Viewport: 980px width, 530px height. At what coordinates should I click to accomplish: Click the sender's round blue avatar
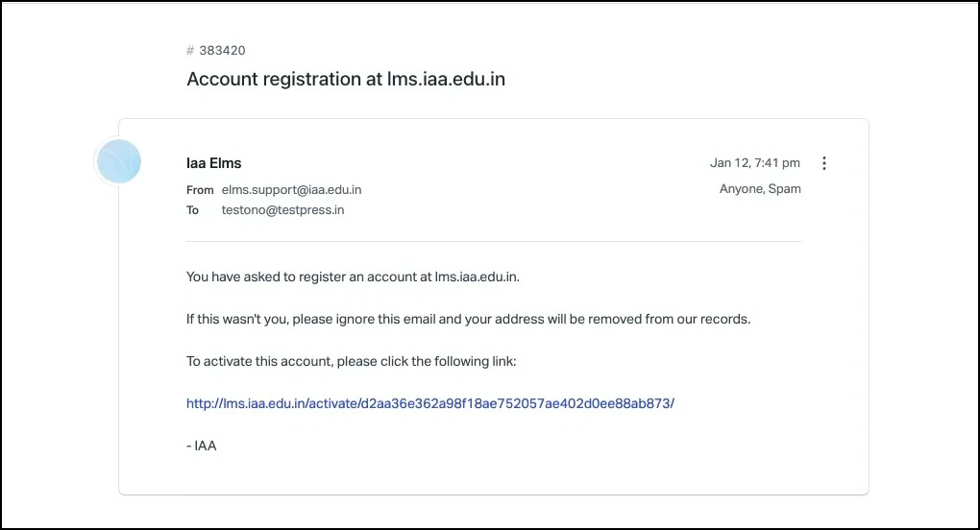(118, 162)
